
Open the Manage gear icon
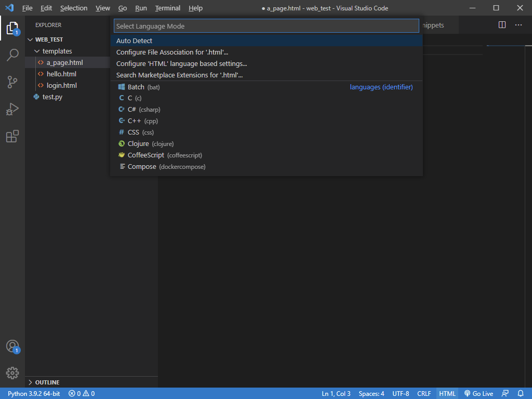12,373
